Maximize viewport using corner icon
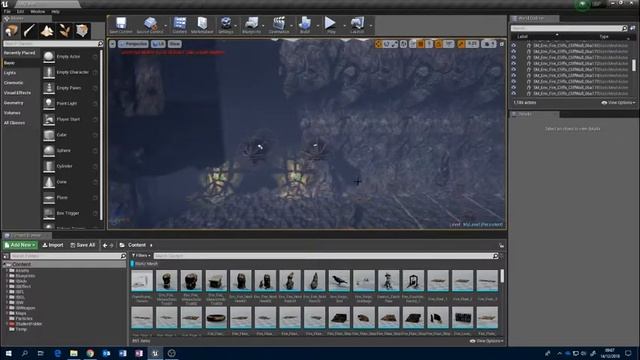Image resolution: width=640 pixels, height=360 pixels. pos(502,44)
